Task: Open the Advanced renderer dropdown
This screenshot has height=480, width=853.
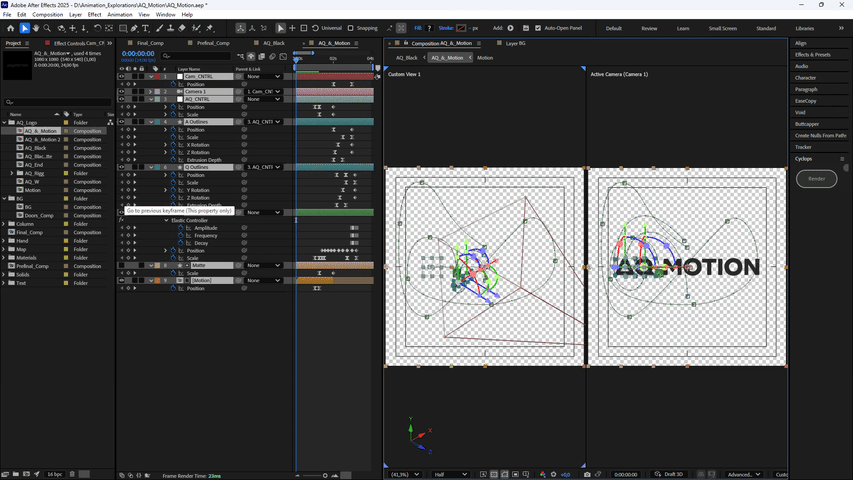Action: (x=744, y=475)
